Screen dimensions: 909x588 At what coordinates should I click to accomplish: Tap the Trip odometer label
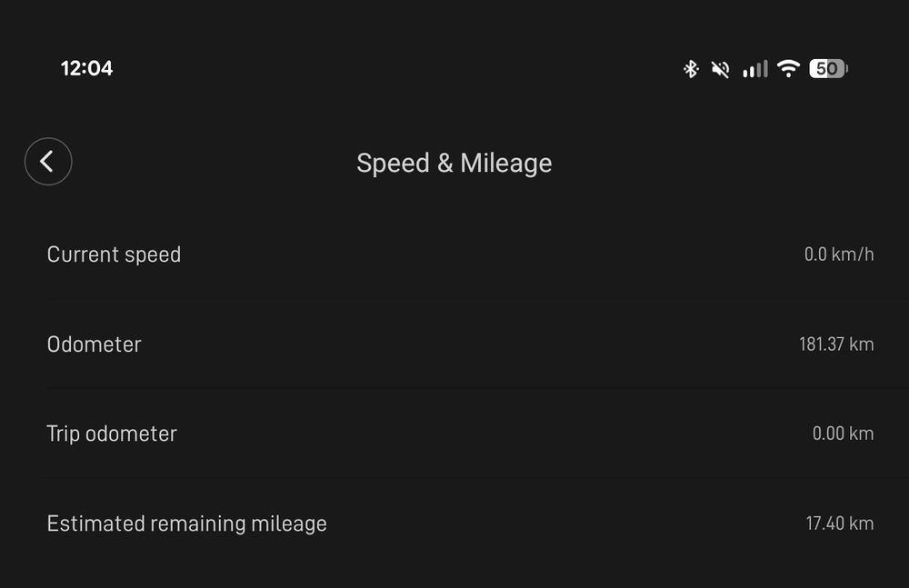[111, 434]
